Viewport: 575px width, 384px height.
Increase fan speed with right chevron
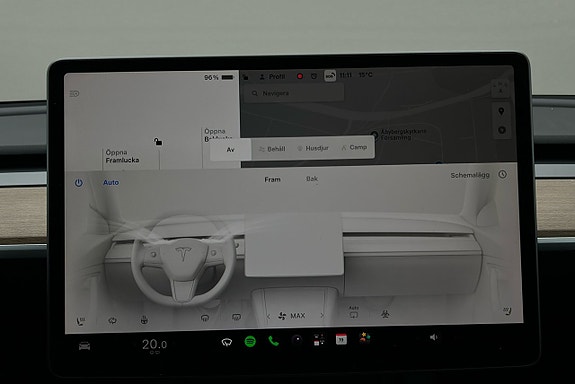[x=322, y=315]
